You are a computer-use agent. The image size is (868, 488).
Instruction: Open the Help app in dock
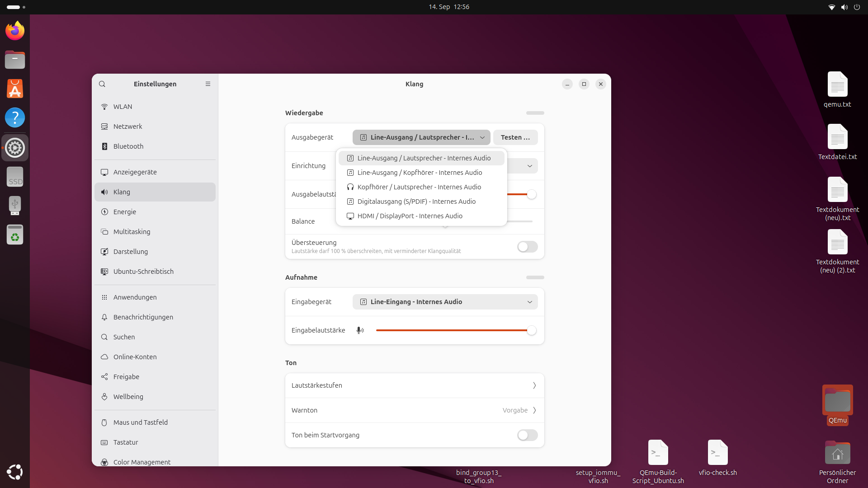coord(15,117)
